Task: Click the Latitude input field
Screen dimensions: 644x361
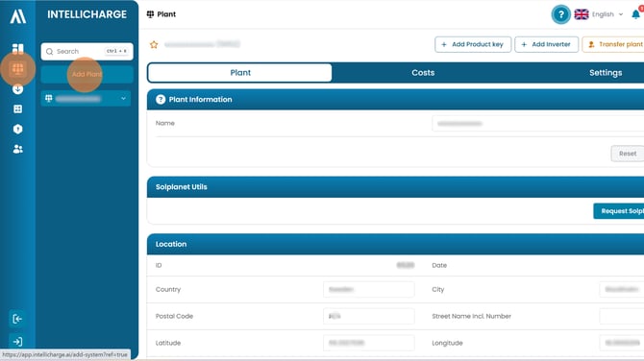Action: click(369, 343)
